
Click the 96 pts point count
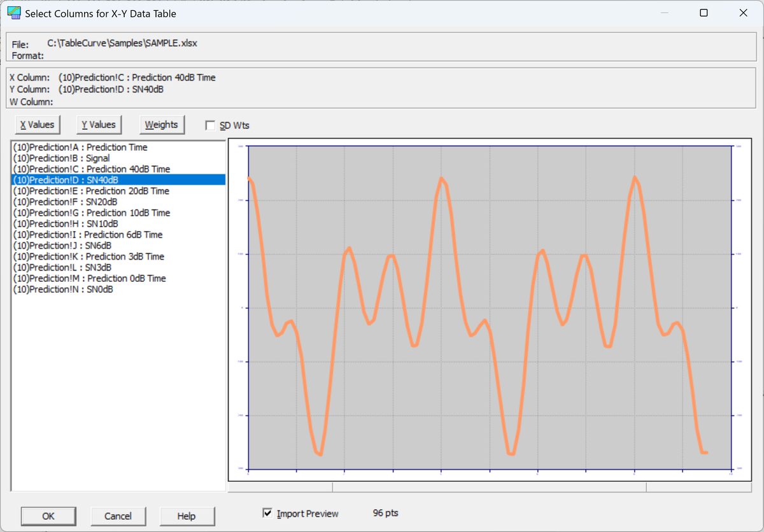(386, 513)
